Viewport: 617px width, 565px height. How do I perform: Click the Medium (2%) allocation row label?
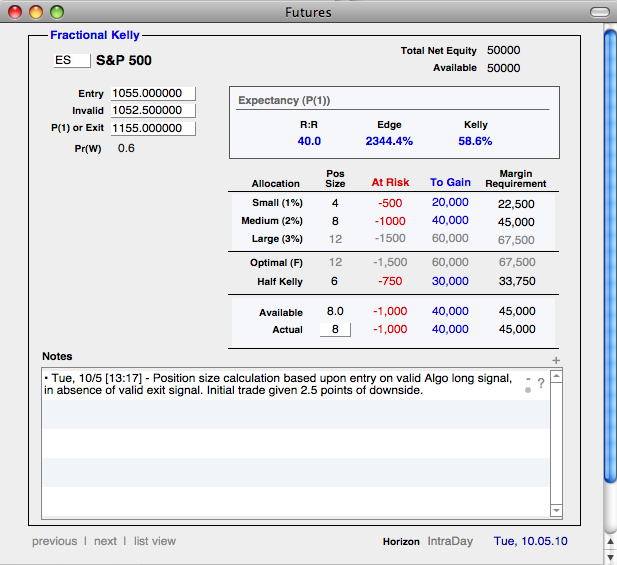272,221
